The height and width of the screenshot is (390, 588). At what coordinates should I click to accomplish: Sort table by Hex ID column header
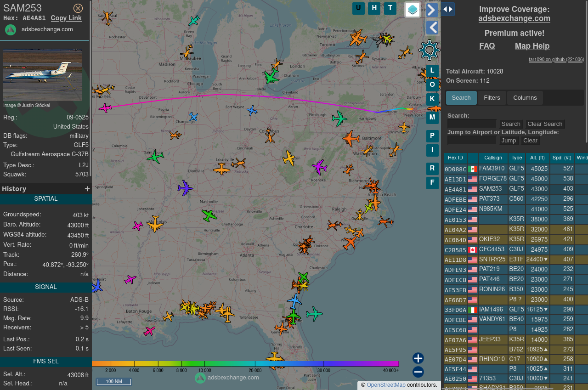[455, 158]
